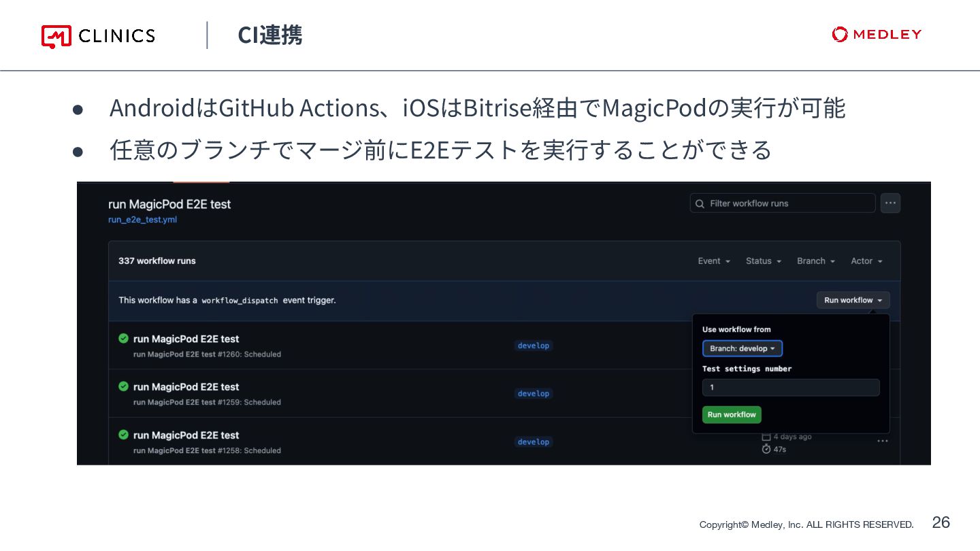
Task: Click the Use workflow from label
Action: pos(736,329)
